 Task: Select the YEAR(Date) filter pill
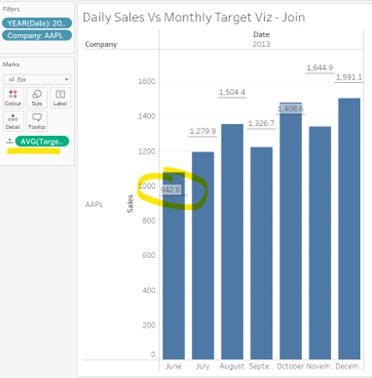[x=37, y=23]
